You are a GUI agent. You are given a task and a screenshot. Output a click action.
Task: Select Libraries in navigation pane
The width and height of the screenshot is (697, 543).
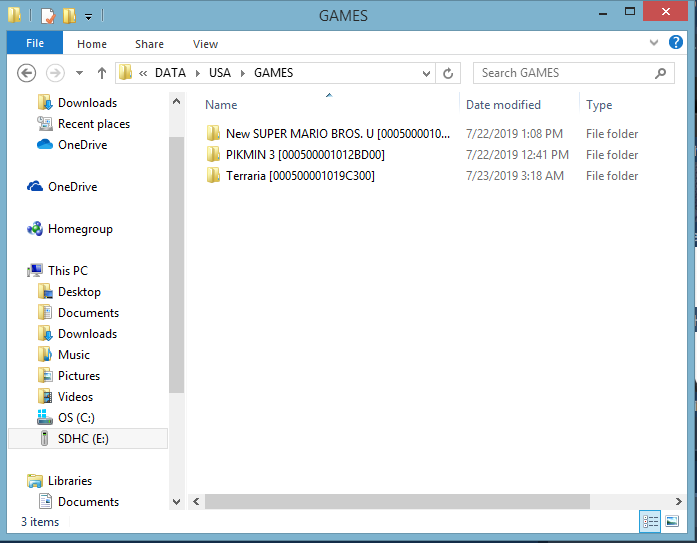pyautogui.click(x=70, y=481)
